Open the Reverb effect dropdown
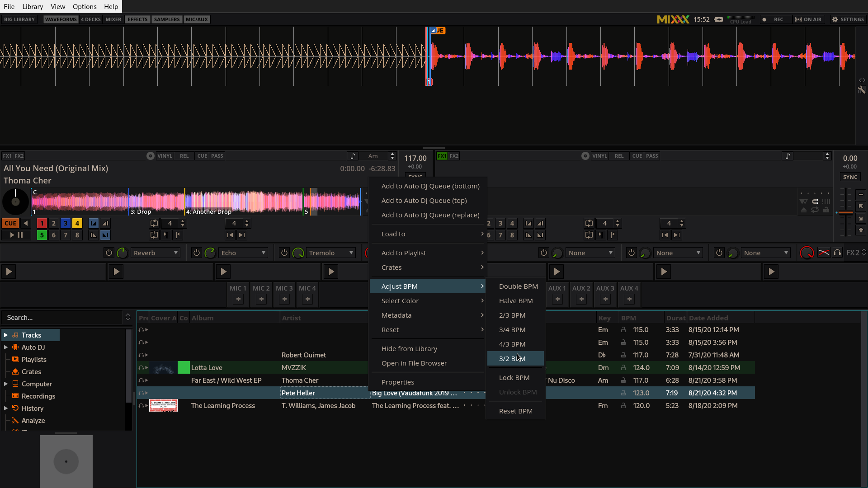Image resolution: width=868 pixels, height=488 pixels. (x=156, y=253)
